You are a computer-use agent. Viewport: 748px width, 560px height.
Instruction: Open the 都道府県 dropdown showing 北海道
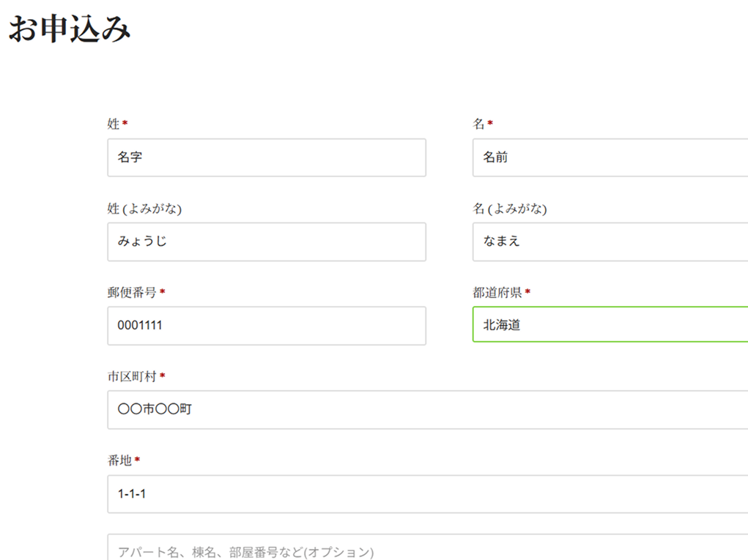pyautogui.click(x=610, y=326)
